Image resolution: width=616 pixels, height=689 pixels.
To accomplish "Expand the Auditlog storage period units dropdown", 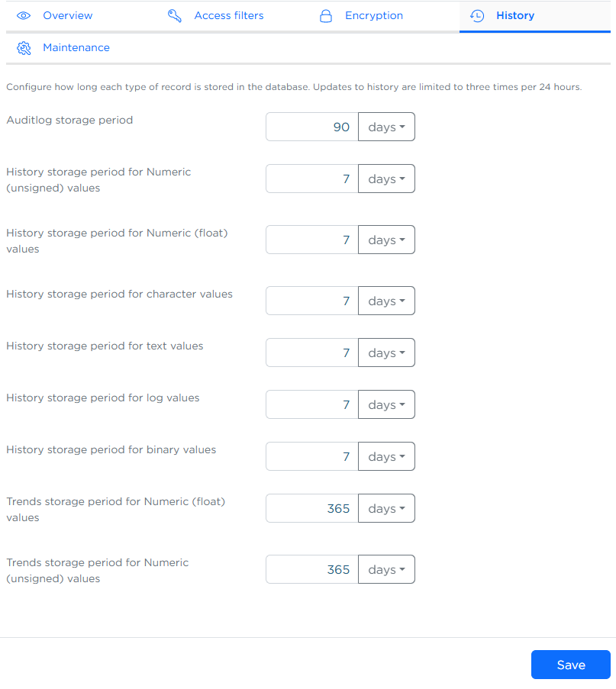I will pyautogui.click(x=386, y=127).
